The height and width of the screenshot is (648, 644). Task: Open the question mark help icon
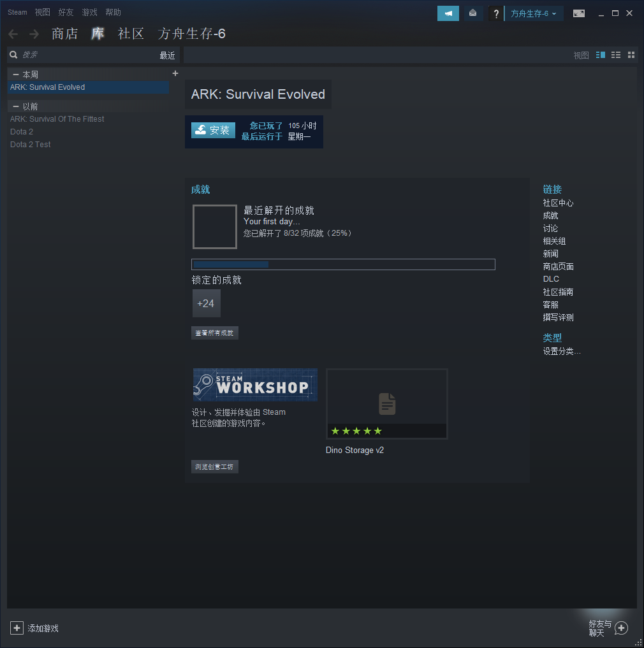[x=496, y=13]
